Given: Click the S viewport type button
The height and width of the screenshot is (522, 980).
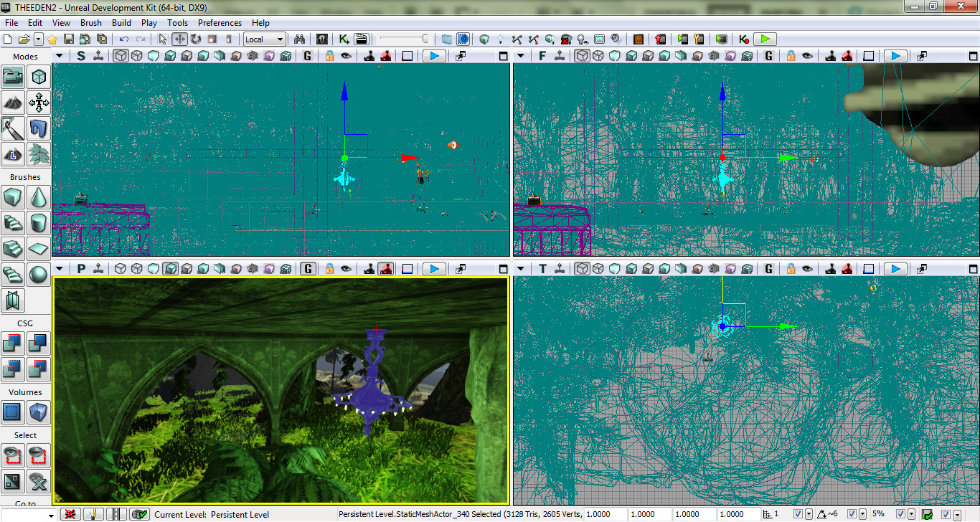Looking at the screenshot, I should click(81, 55).
